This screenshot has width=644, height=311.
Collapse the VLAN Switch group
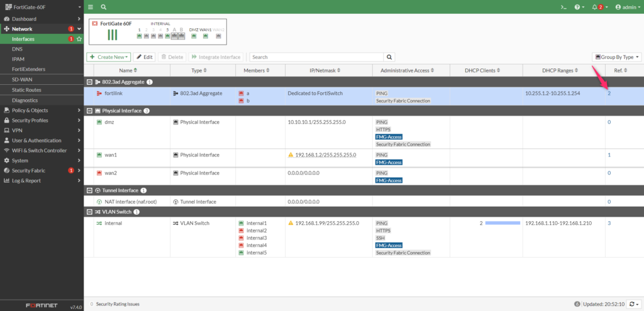pos(89,212)
